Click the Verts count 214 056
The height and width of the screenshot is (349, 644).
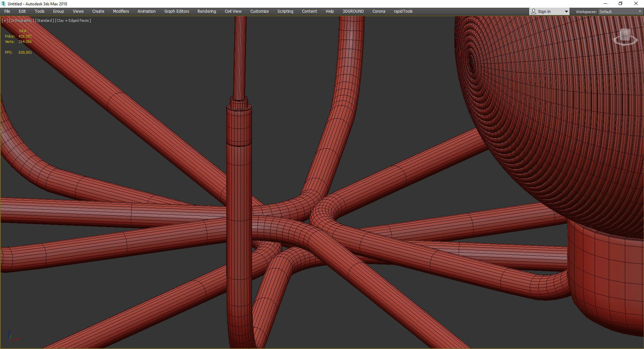click(25, 42)
